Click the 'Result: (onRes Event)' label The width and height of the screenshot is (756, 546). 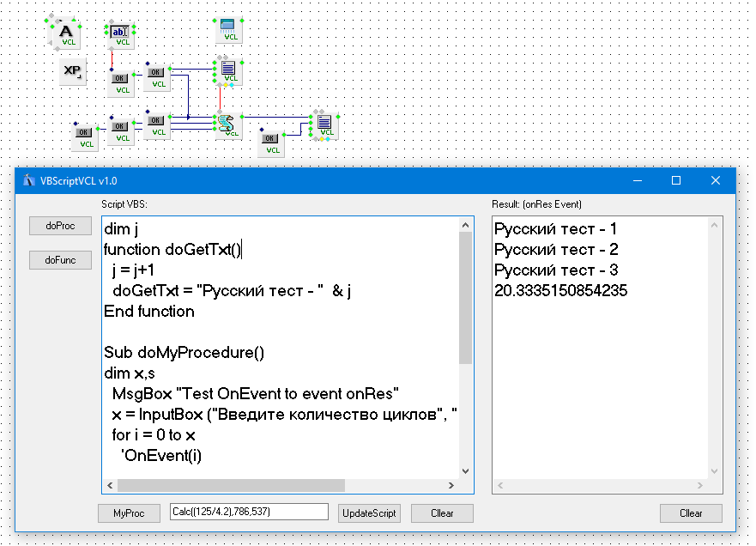tap(536, 204)
